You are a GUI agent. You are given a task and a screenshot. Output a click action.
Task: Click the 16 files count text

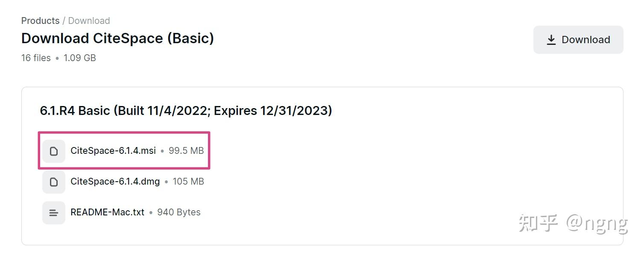pos(36,58)
